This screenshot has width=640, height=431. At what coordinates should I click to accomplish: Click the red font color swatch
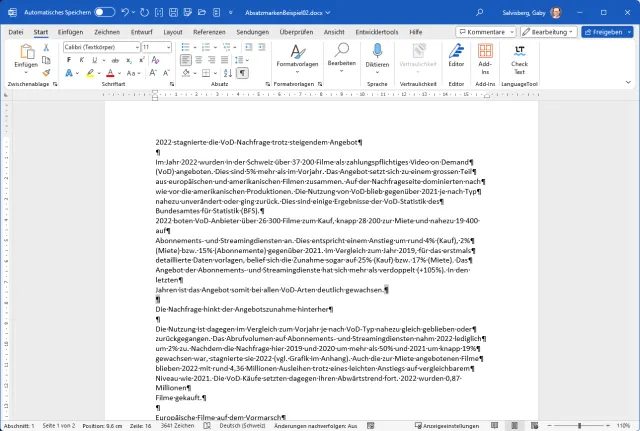(106, 73)
